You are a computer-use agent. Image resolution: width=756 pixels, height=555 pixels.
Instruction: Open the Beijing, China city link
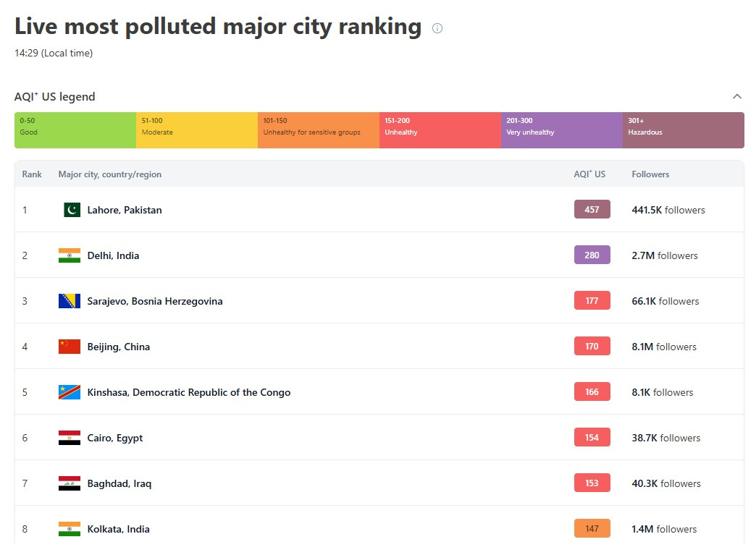tap(119, 347)
